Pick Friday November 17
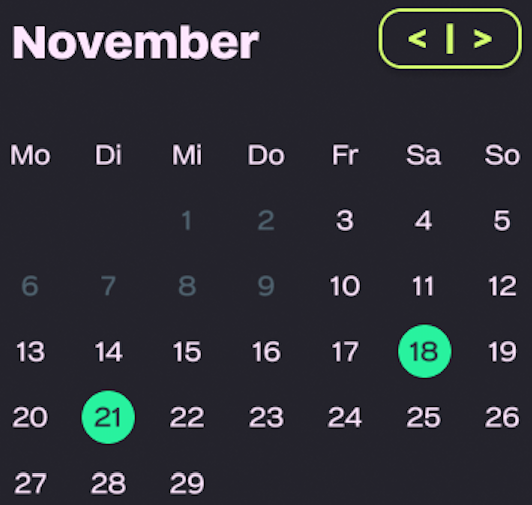The height and width of the screenshot is (505, 532). tap(345, 352)
